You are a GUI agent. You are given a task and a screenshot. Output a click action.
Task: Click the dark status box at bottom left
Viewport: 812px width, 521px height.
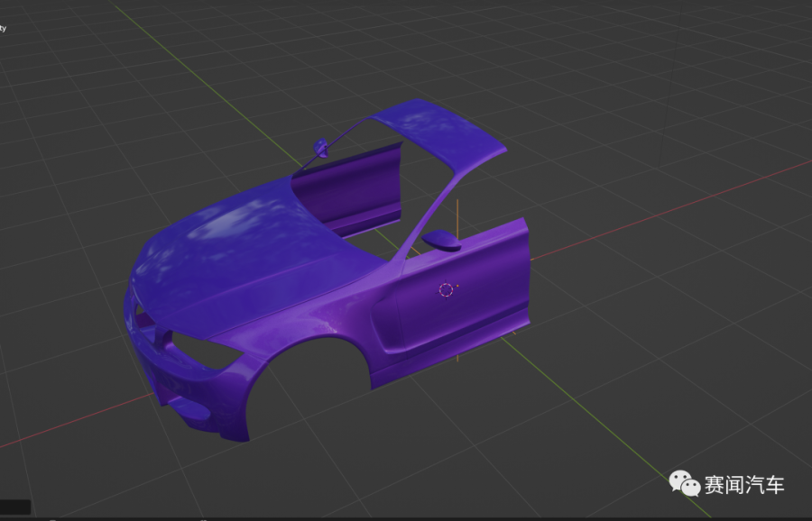(x=15, y=507)
